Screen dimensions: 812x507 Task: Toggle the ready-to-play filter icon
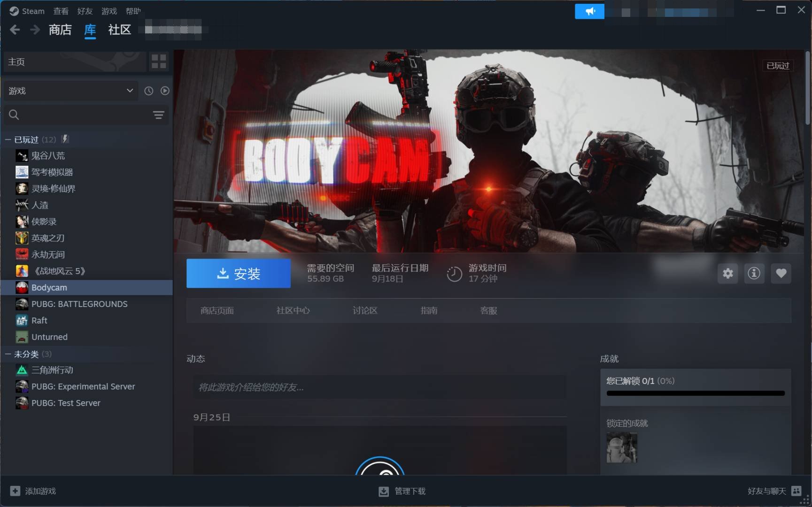coord(165,91)
